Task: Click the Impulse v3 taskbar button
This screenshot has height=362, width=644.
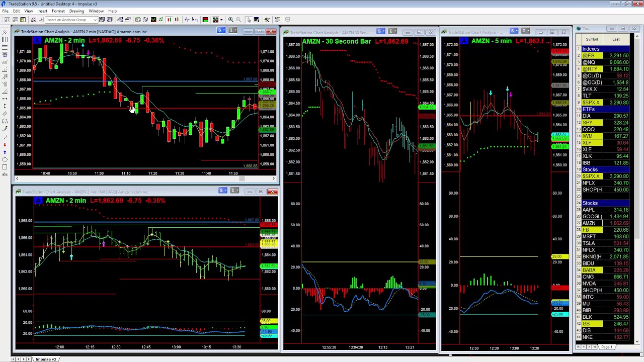Action: click(45, 359)
